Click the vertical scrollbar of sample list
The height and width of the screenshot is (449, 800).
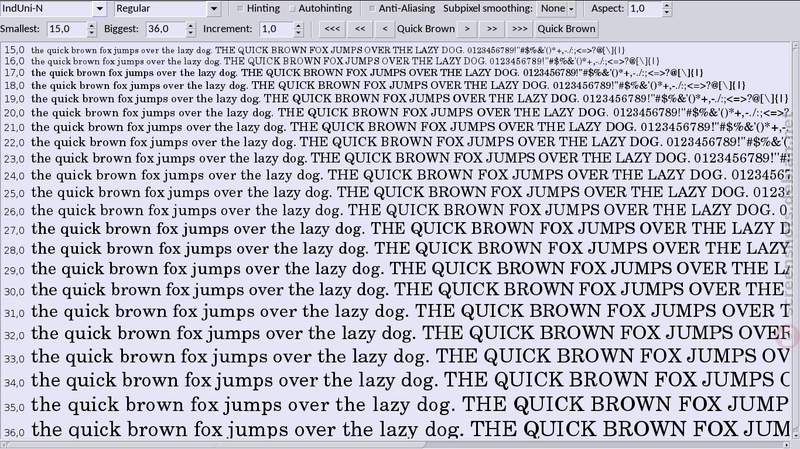795,240
